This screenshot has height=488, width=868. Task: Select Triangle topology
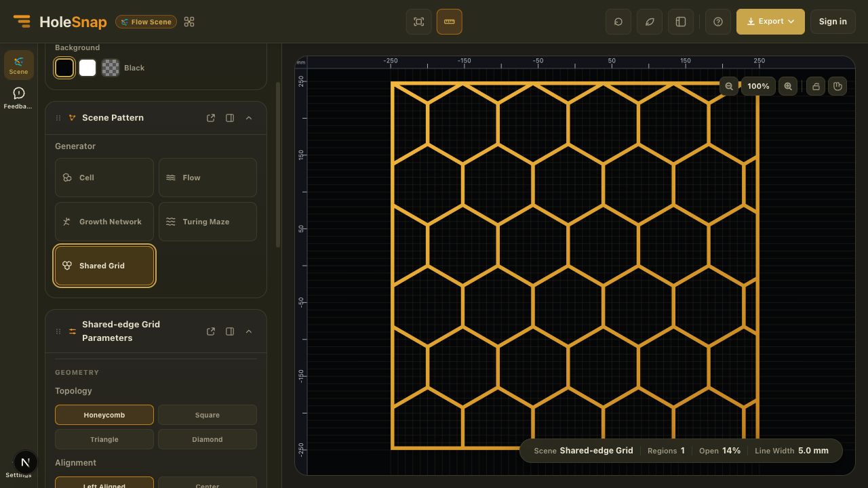(x=104, y=439)
